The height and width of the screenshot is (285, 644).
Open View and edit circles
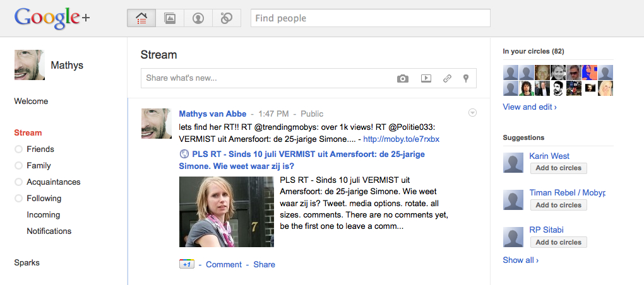click(529, 107)
